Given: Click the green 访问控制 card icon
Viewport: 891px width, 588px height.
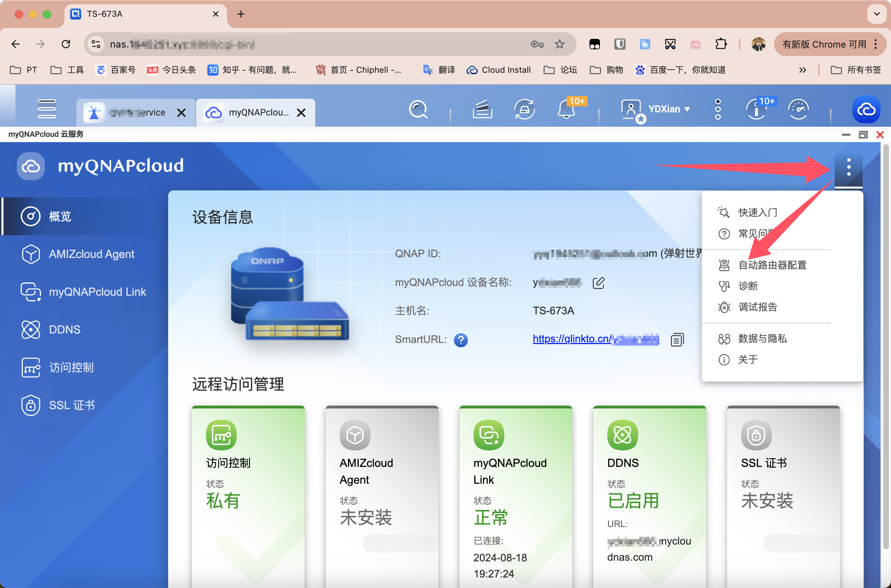Looking at the screenshot, I should click(221, 435).
